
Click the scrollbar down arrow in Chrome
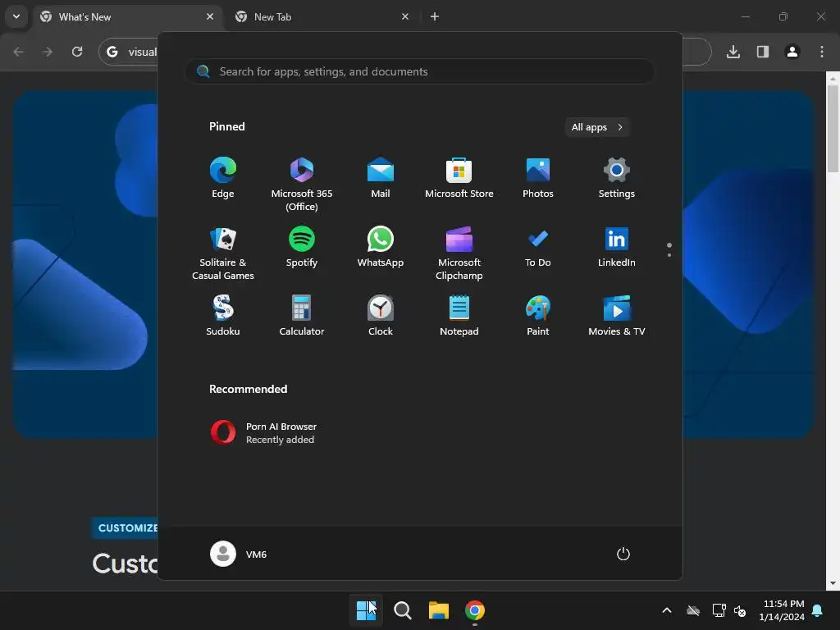(833, 583)
